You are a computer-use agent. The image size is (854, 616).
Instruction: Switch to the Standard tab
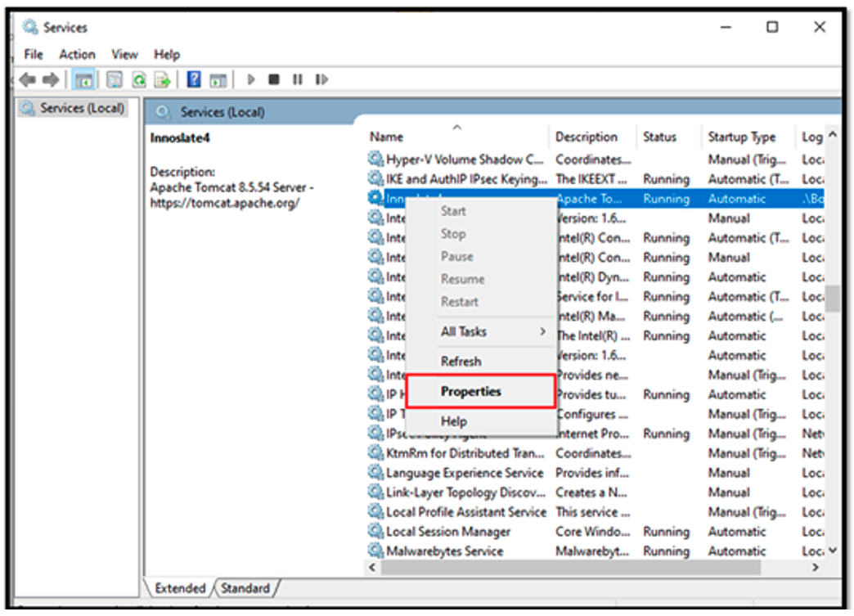click(x=246, y=588)
